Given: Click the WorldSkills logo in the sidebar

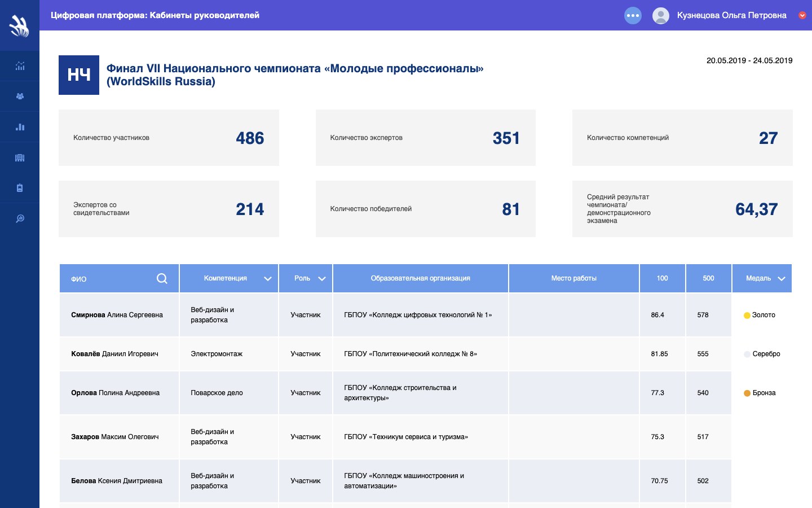Looking at the screenshot, I should (x=20, y=26).
